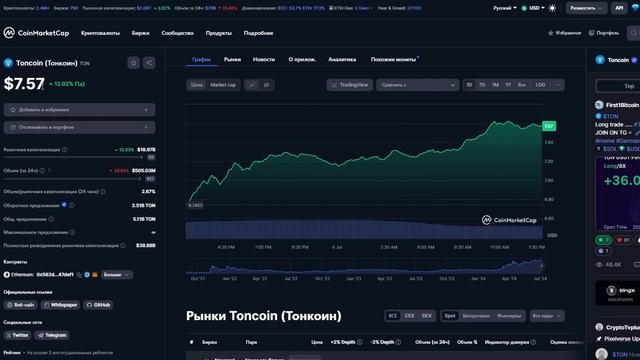
Task: Click the search box in the header
Action: coord(633,33)
